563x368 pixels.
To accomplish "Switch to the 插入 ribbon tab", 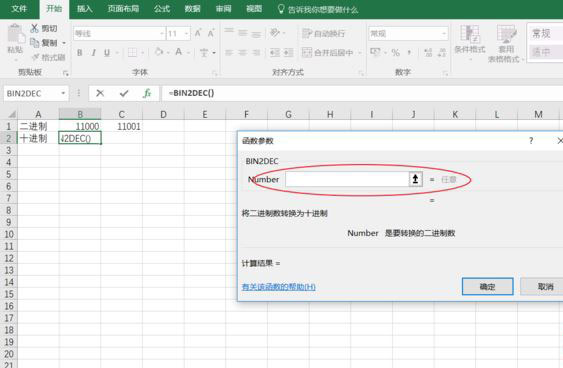I will (x=85, y=9).
